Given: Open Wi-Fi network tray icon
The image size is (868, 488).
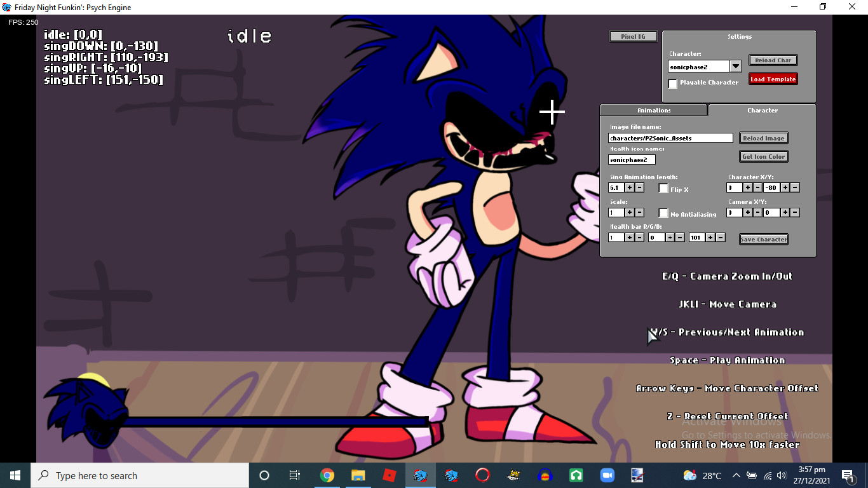Looking at the screenshot, I should coord(768,475).
